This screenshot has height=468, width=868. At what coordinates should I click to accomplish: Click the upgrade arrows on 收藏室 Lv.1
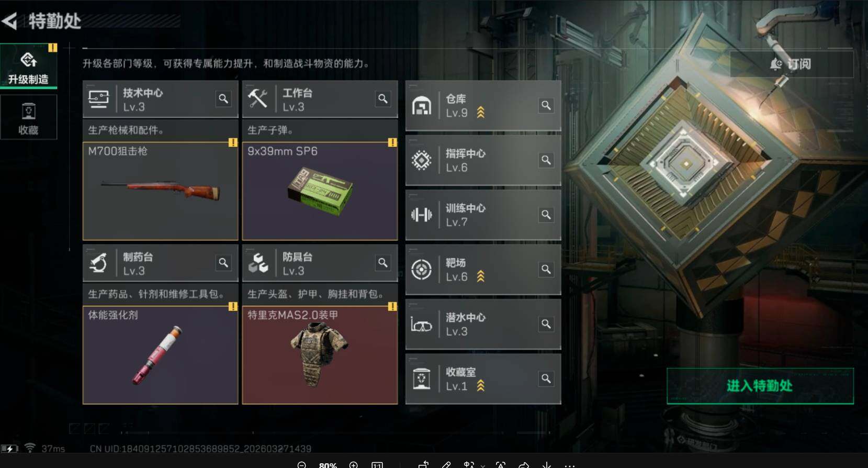pos(480,386)
